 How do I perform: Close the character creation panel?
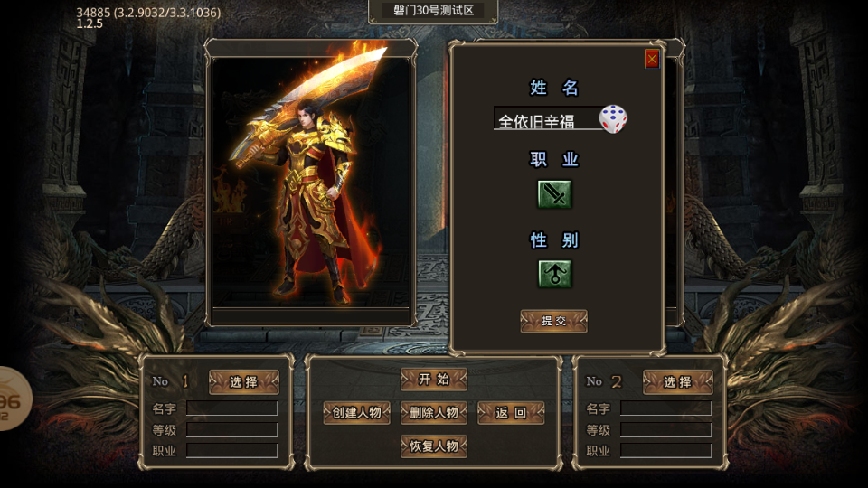tap(652, 60)
